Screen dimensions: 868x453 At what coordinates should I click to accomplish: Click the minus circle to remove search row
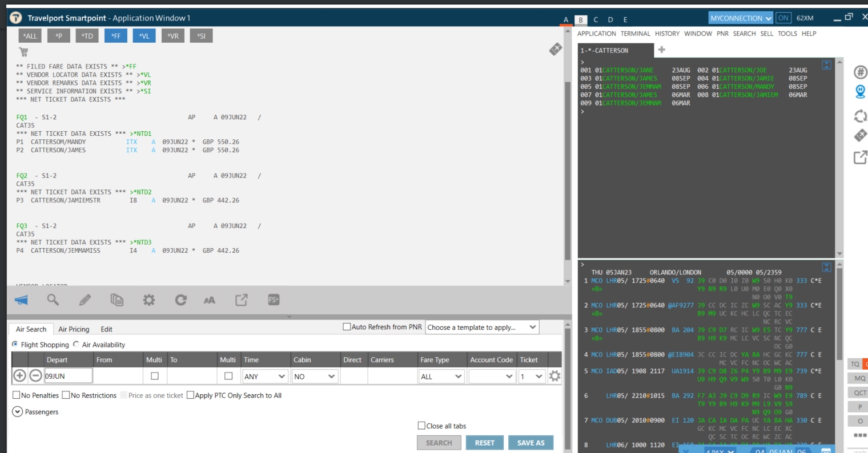35,376
